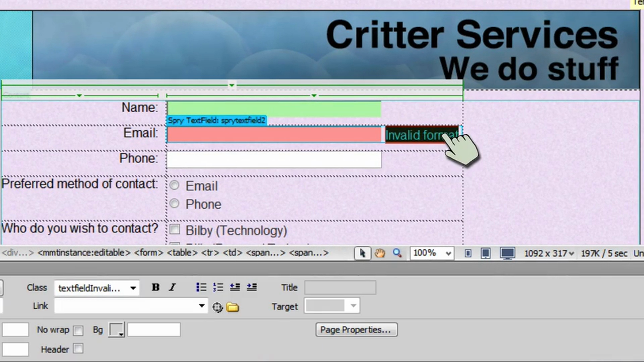Insert an ordered numbered list
This screenshot has width=644, height=362.
[x=218, y=288]
